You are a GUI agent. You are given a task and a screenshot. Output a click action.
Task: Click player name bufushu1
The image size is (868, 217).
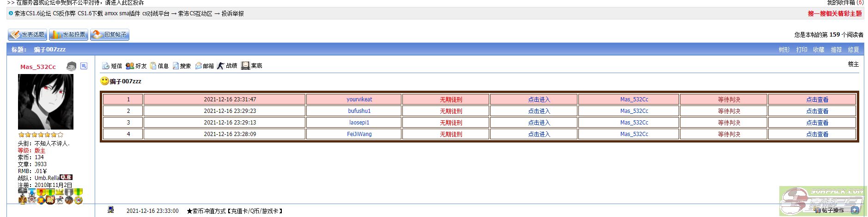tap(359, 111)
